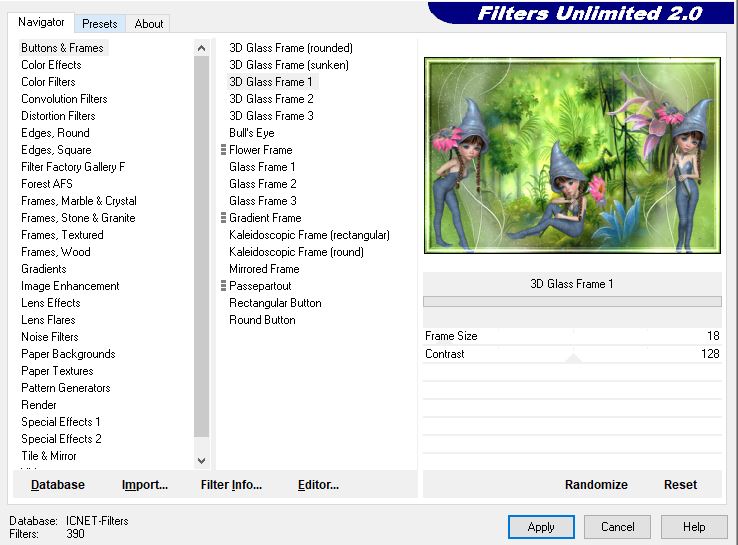Click the category list scrollbar thumb
The image size is (738, 545).
click(201, 246)
